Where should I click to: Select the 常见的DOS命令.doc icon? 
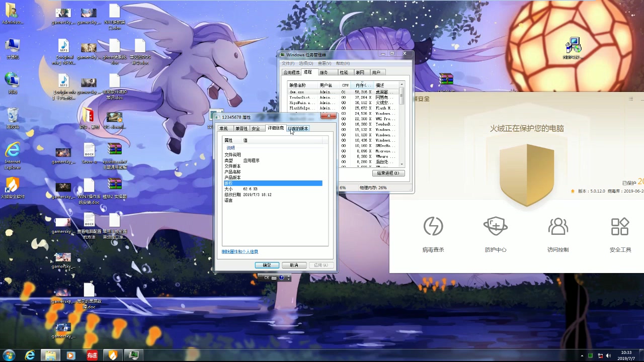pyautogui.click(x=140, y=52)
